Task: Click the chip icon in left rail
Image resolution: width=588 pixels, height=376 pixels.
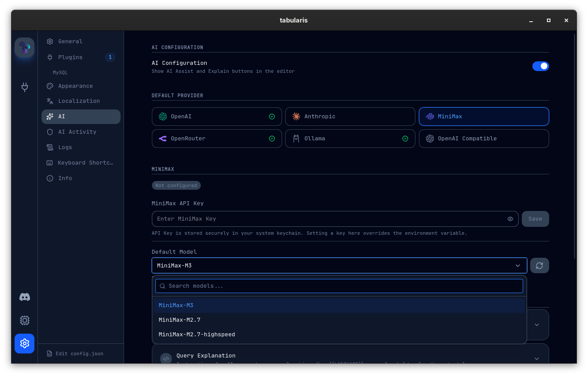Action: (25, 320)
